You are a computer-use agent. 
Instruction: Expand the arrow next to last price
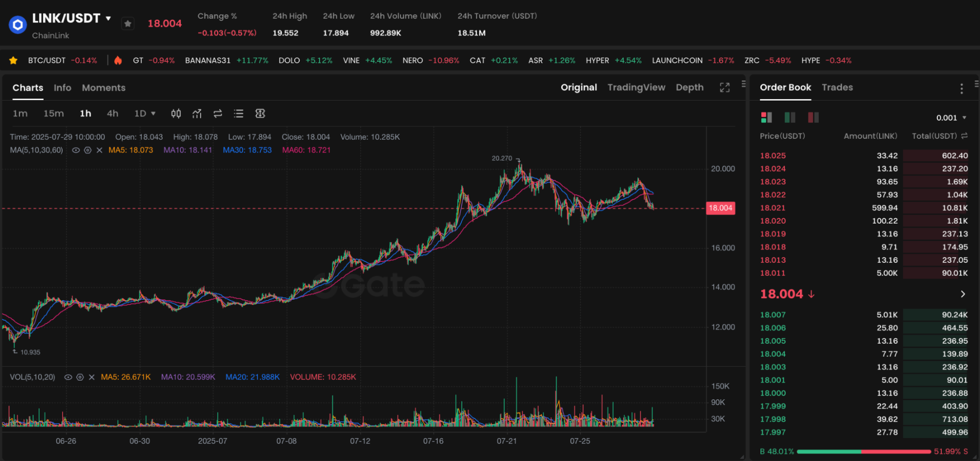[963, 294]
